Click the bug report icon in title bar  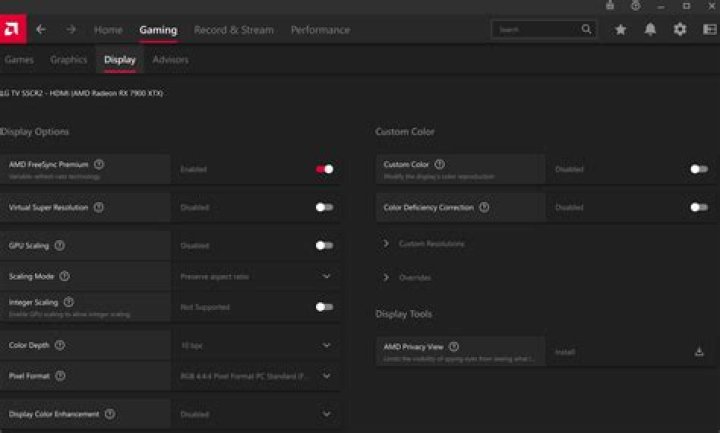coord(610,6)
